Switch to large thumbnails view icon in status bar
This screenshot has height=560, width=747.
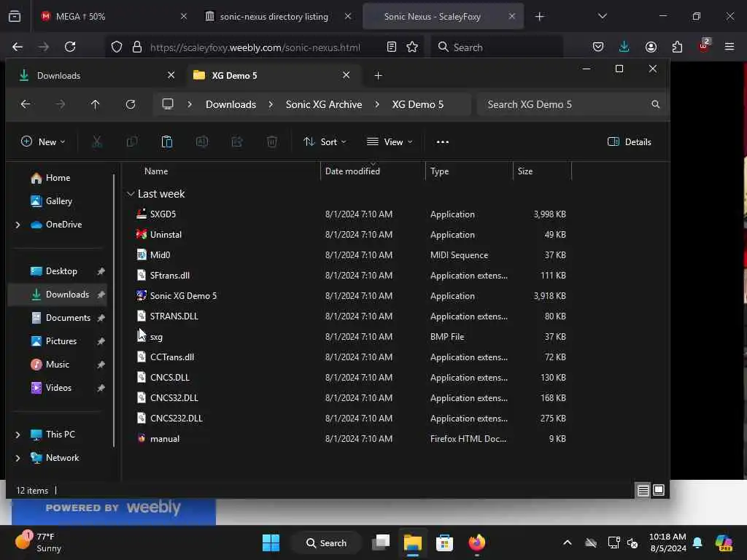tap(659, 490)
